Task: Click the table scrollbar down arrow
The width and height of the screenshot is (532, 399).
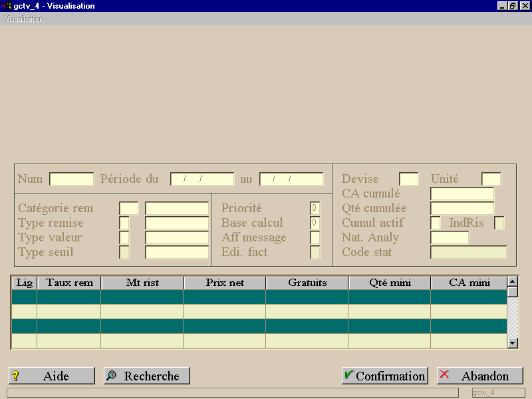Action: pos(512,343)
